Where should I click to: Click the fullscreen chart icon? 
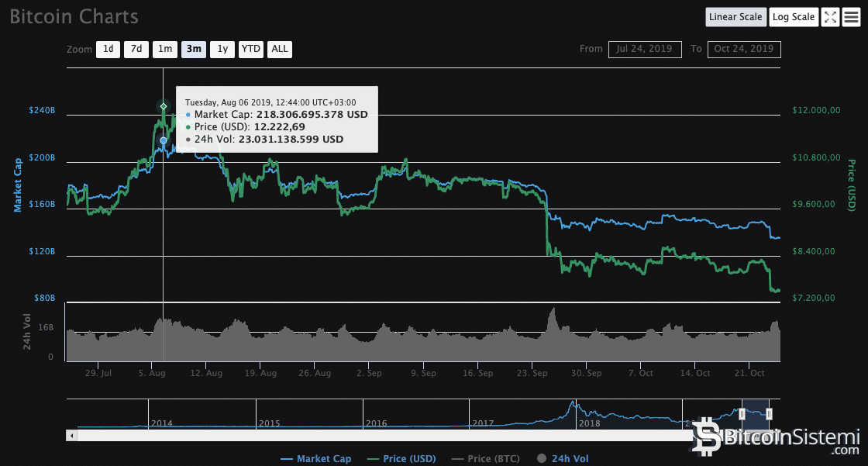tap(830, 17)
